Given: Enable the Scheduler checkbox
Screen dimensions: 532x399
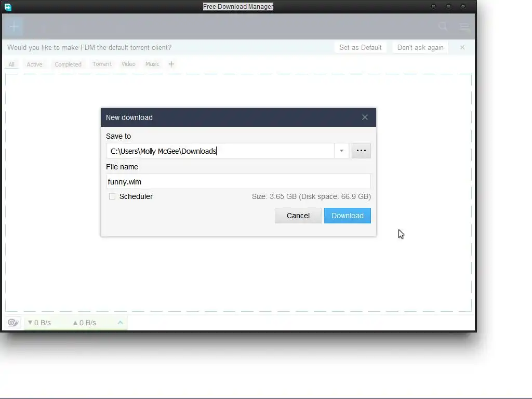Looking at the screenshot, I should pyautogui.click(x=112, y=196).
